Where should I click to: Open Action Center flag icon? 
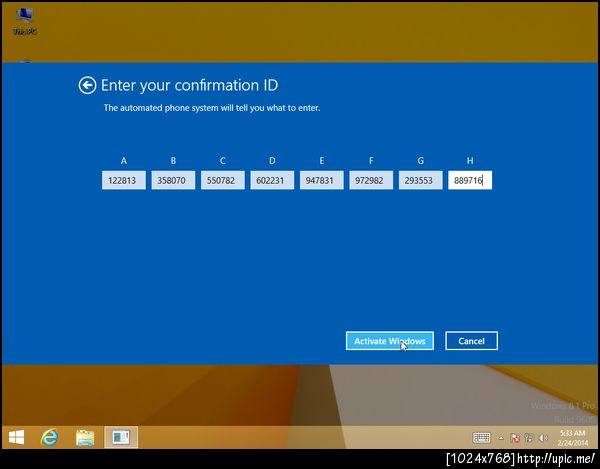click(x=515, y=438)
